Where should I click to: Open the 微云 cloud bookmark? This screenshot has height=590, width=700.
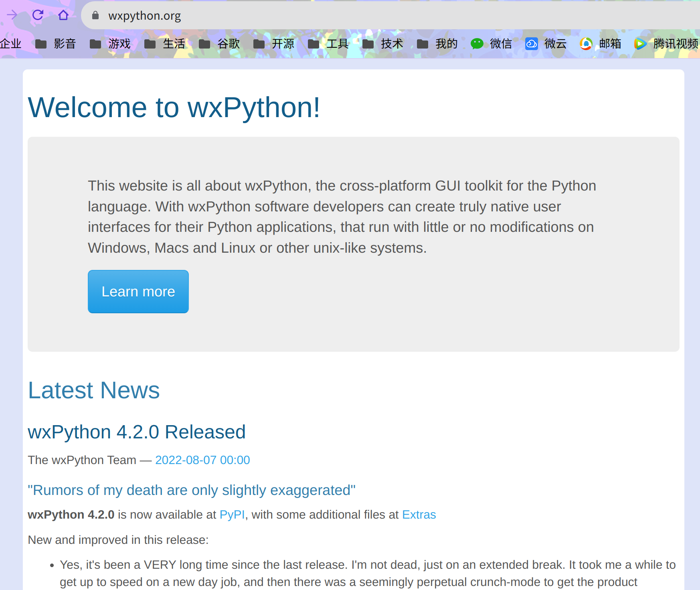(x=546, y=44)
